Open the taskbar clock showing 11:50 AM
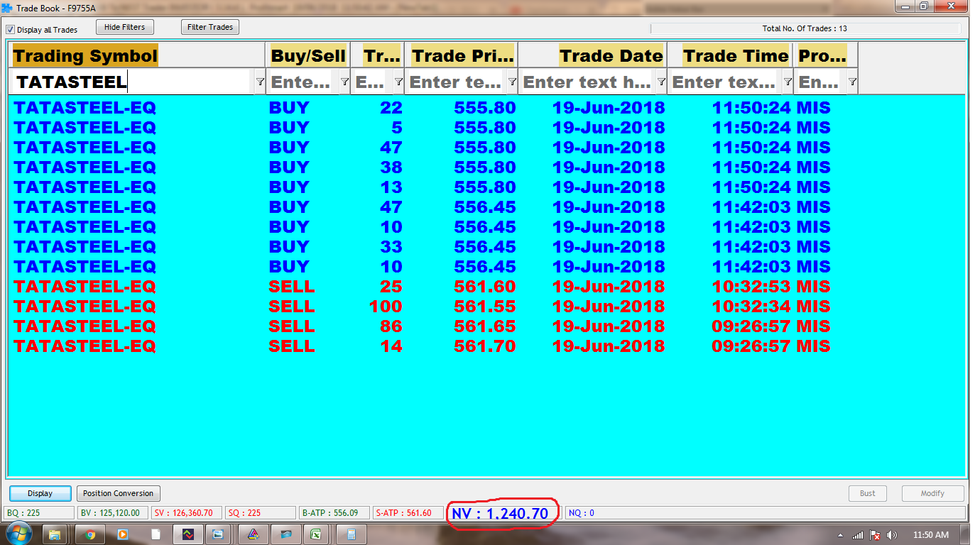Viewport: 980px width, 545px height. click(x=930, y=535)
